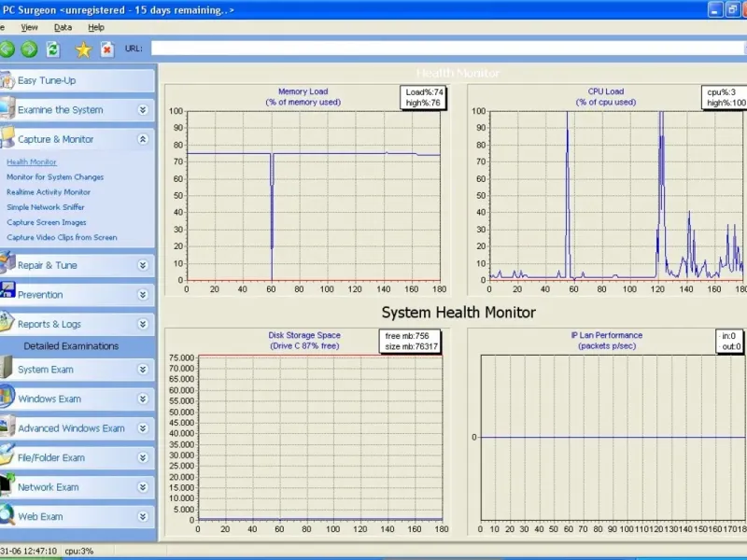Click the Capture Video Clips from Screen link
747x560 pixels.
(62, 237)
